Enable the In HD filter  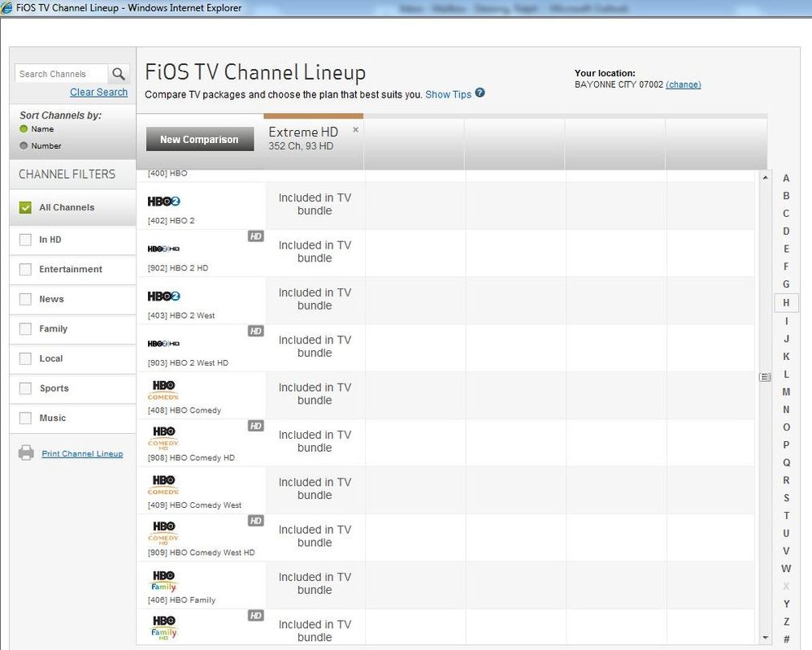coord(25,240)
